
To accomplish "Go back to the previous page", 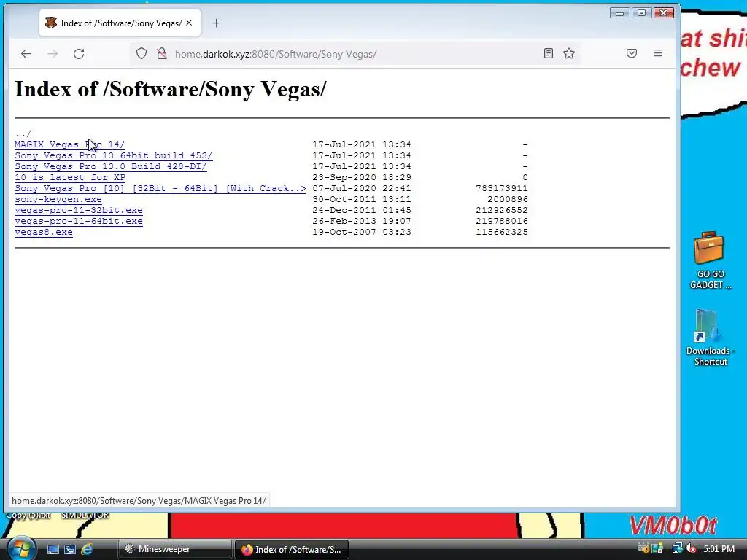I will (x=26, y=54).
